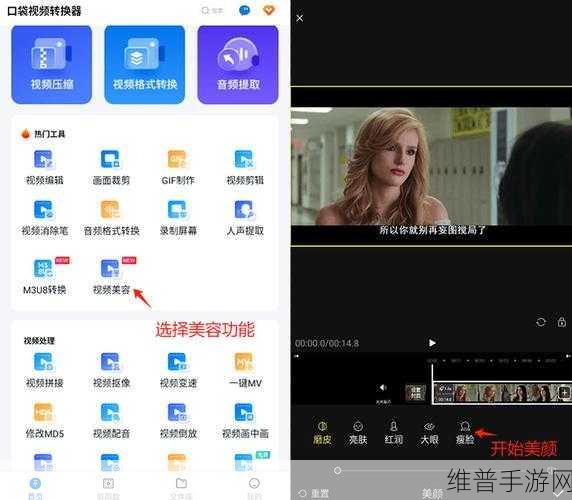Screen dimensions: 572x500
Task: Open the 视频抠像 tool
Action: [x=111, y=370]
